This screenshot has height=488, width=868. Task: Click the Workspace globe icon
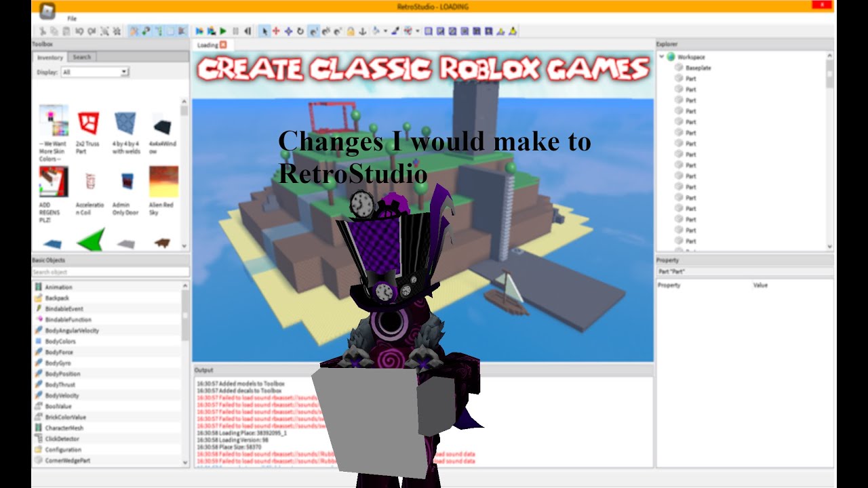click(x=671, y=57)
